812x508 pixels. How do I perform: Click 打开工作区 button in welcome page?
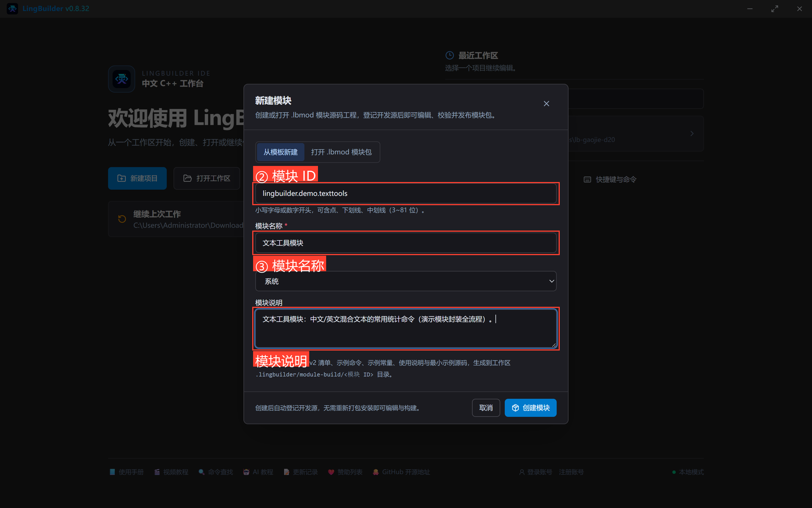pos(207,178)
